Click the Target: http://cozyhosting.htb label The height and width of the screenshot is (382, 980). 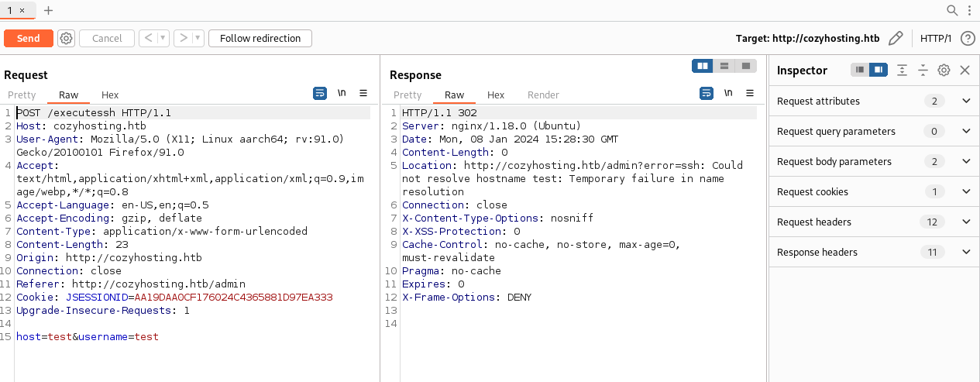pyautogui.click(x=808, y=38)
